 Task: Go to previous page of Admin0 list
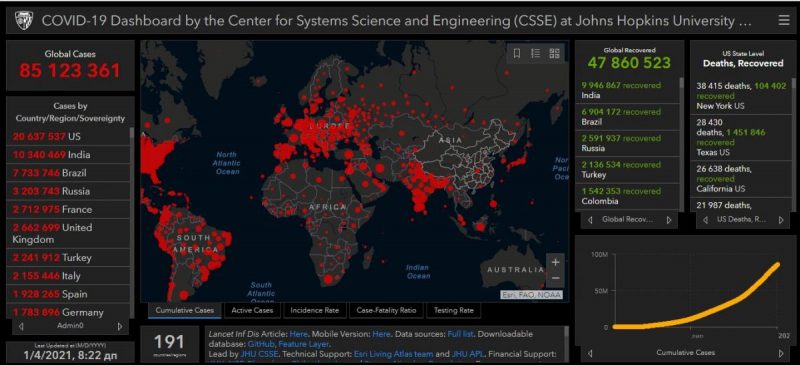click(21, 326)
